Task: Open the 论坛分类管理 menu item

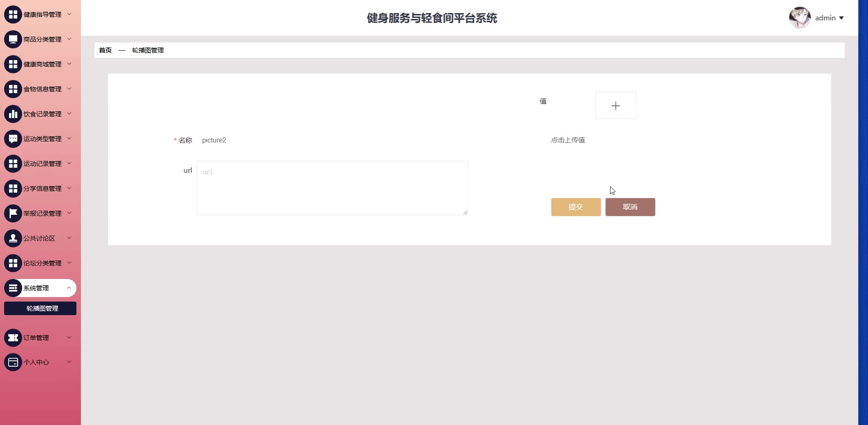Action: pos(40,263)
